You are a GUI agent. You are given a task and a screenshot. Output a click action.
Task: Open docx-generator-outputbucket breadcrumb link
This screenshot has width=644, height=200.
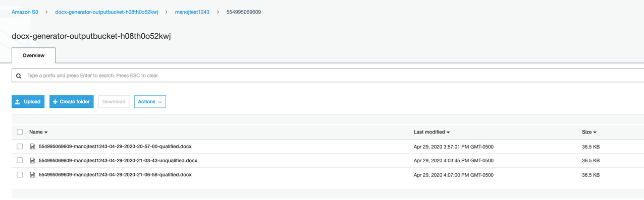click(x=106, y=12)
